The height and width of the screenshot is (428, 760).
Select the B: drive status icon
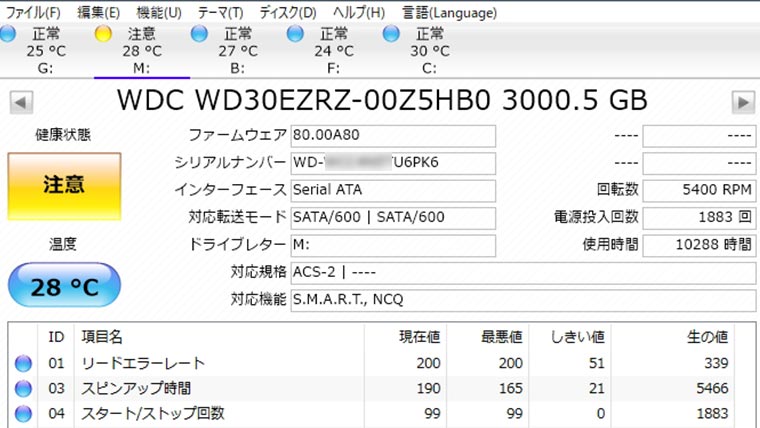(x=200, y=34)
